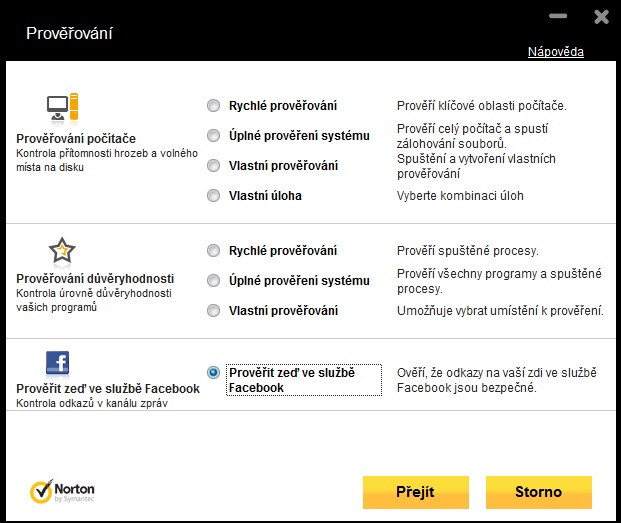Click the reputation scan star icon
The image size is (621, 523).
62,250
